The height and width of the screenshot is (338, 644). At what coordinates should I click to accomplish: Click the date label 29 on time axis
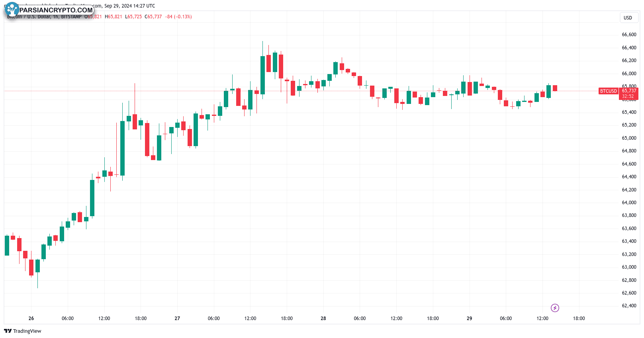coord(470,318)
